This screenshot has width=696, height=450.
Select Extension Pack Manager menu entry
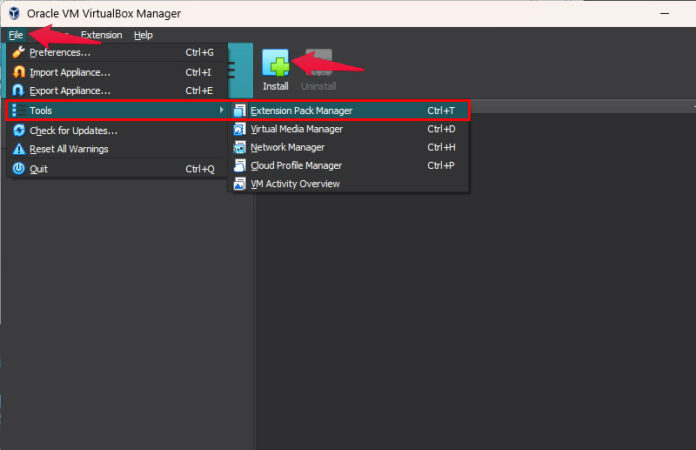[349, 111]
